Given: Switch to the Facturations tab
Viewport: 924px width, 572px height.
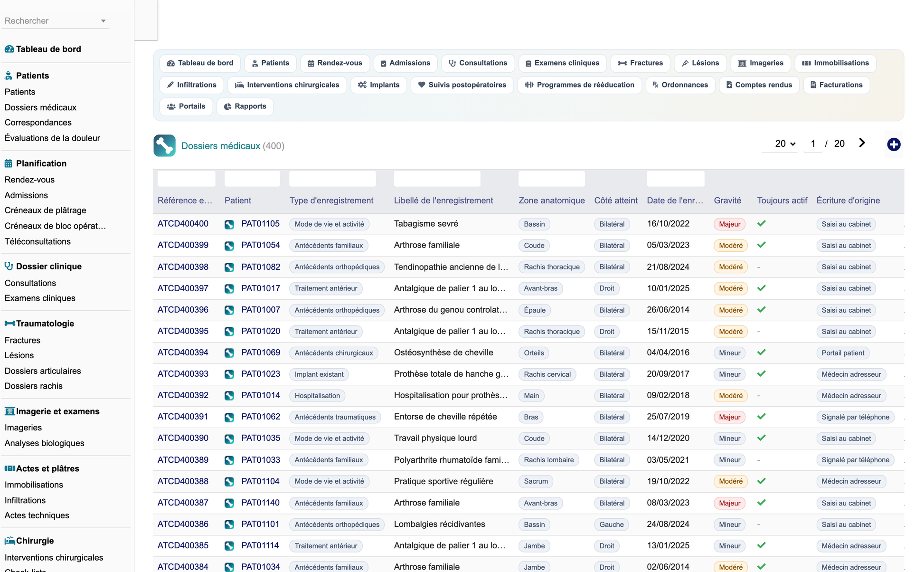Looking at the screenshot, I should pyautogui.click(x=836, y=85).
